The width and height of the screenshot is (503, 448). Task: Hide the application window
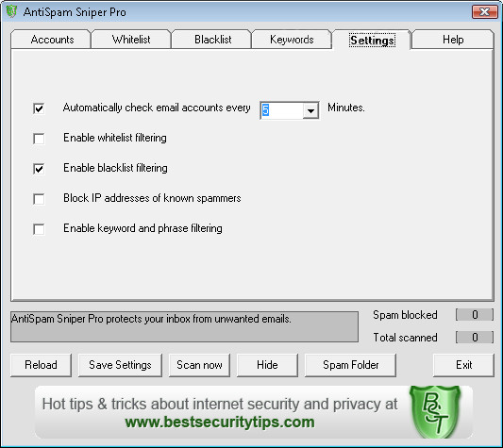coord(267,365)
